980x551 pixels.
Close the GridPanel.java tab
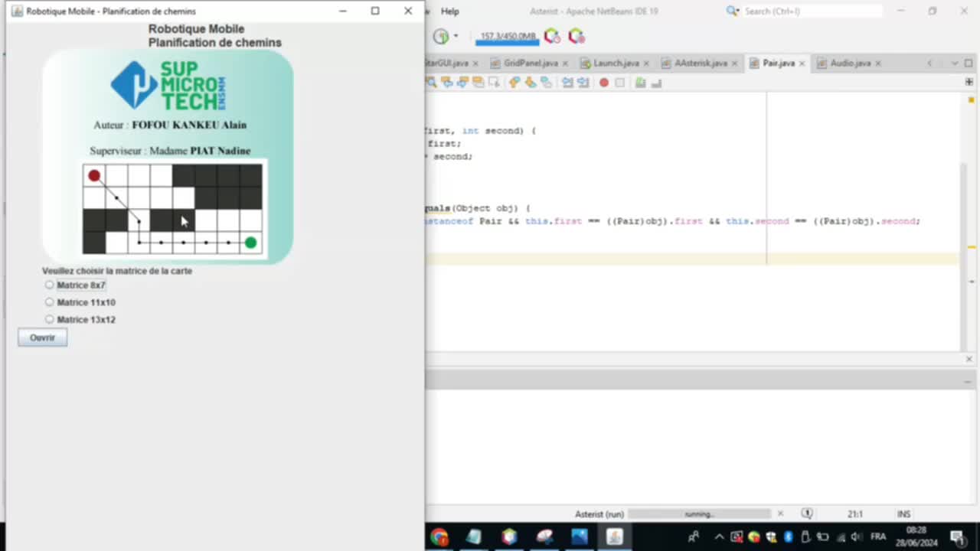565,64
